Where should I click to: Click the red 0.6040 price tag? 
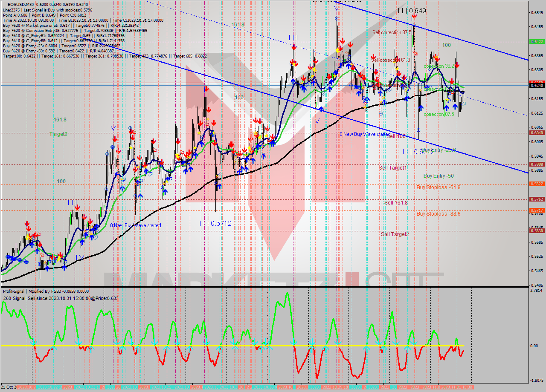click(x=536, y=133)
